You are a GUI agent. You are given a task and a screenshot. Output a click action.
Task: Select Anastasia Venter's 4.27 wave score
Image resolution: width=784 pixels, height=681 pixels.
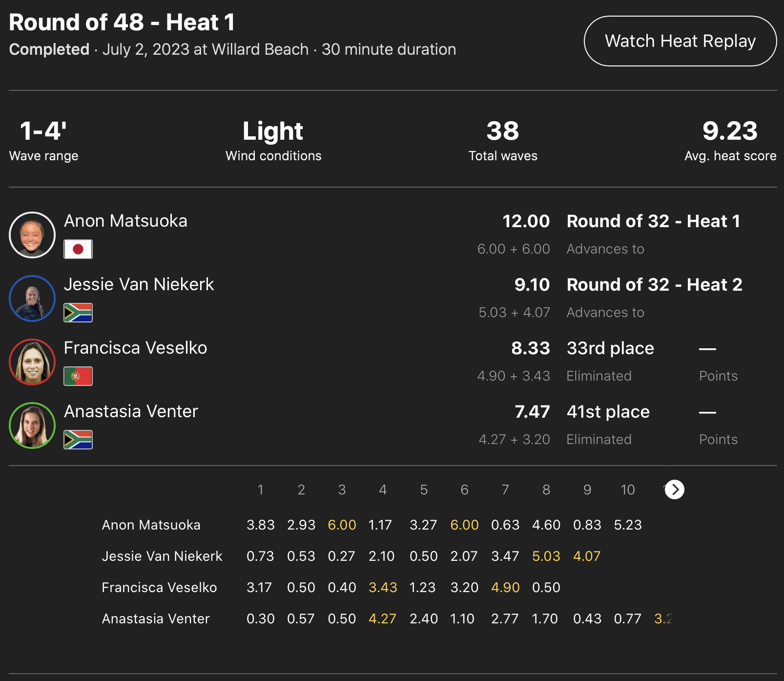[x=382, y=619]
